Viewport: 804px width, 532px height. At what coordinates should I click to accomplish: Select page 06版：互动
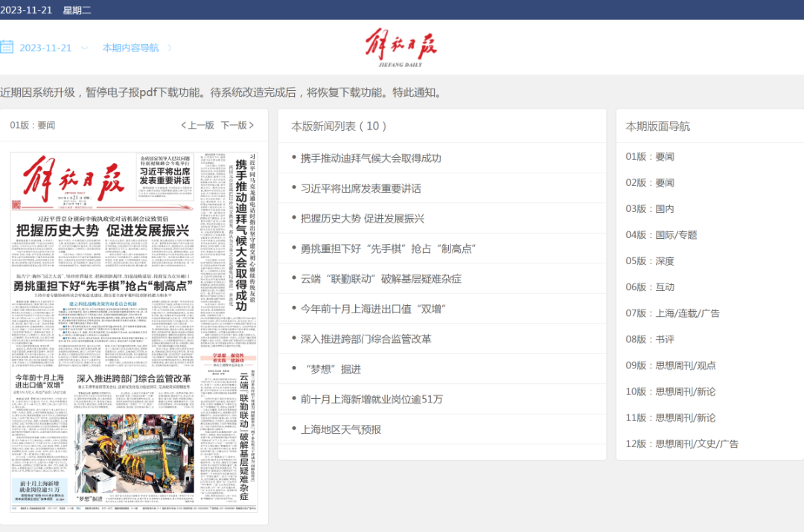tap(650, 287)
